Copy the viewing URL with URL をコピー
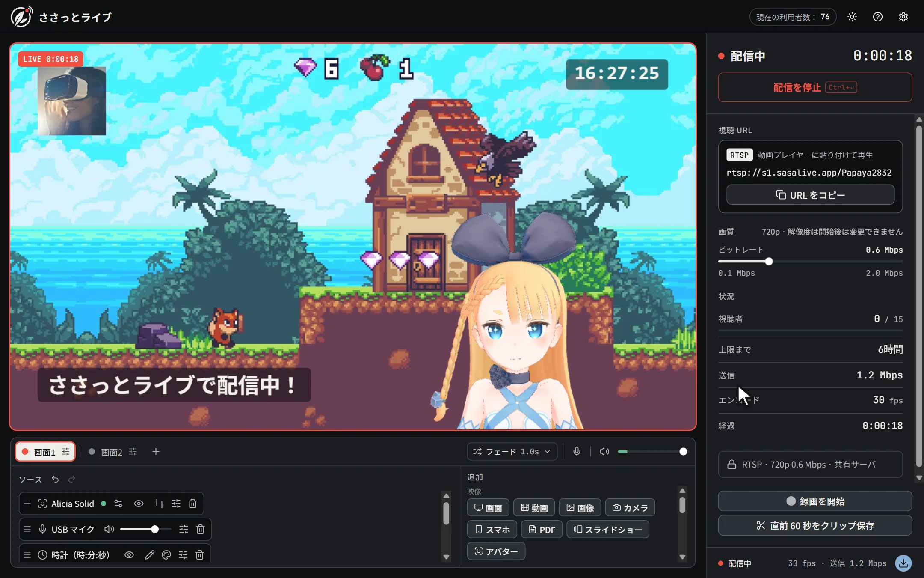924x578 pixels. [810, 195]
